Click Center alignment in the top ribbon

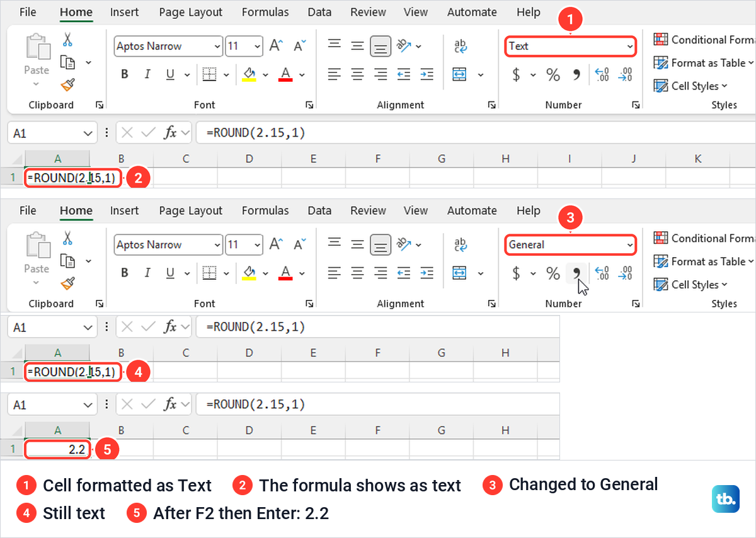pos(357,74)
